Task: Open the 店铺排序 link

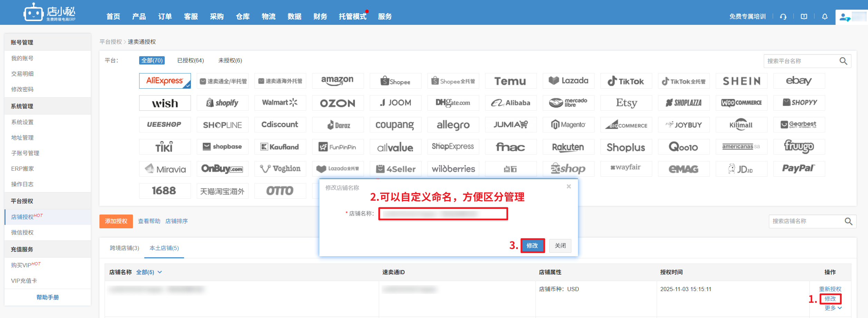Action: tap(176, 221)
